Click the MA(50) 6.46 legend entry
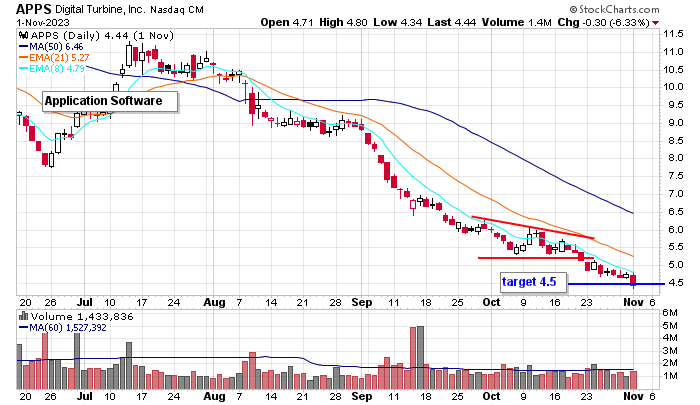 pos(56,46)
